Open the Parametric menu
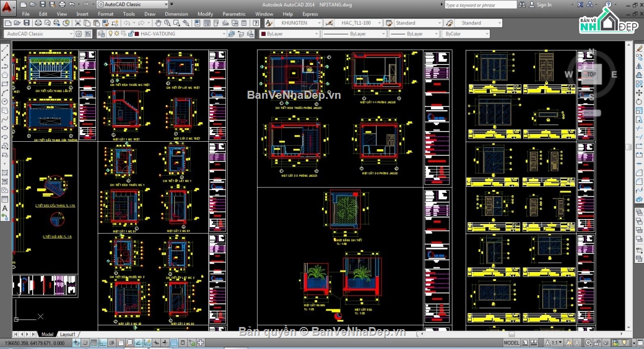 tap(234, 14)
